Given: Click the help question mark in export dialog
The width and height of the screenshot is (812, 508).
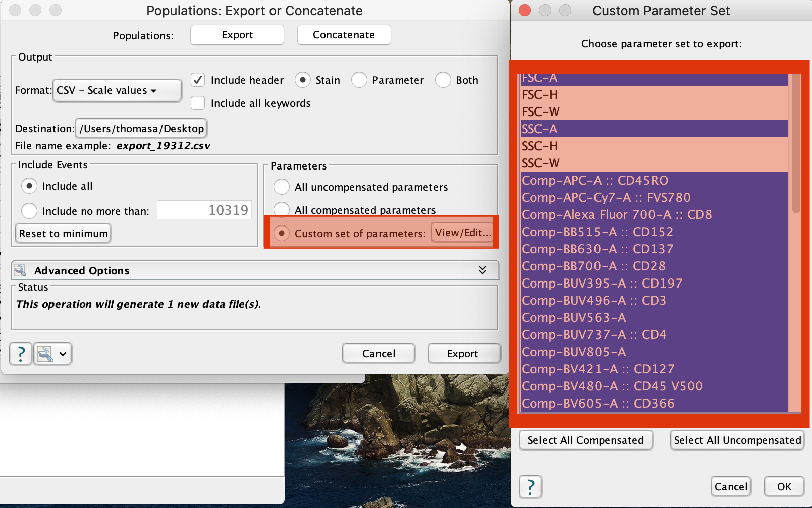Looking at the screenshot, I should (21, 354).
